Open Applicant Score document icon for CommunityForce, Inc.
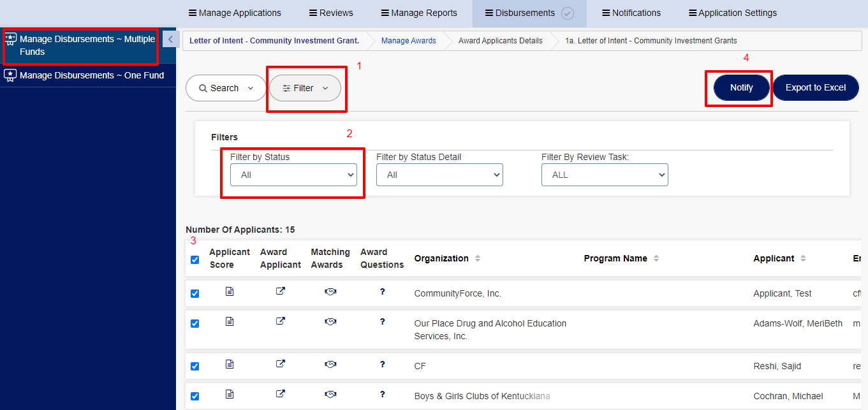Viewport: 868px width, 410px height. point(230,291)
